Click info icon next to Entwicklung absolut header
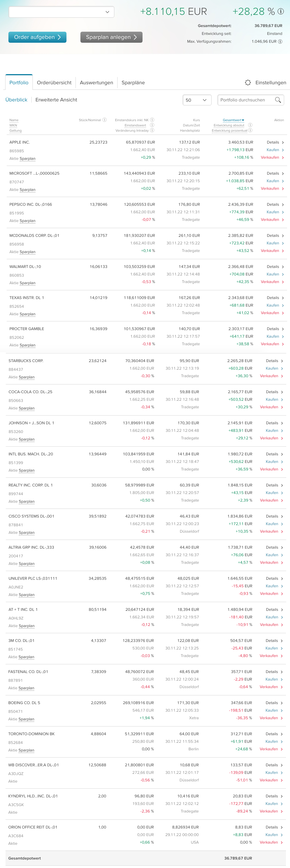Image resolution: width=290 pixels, height=868 pixels. point(250,125)
